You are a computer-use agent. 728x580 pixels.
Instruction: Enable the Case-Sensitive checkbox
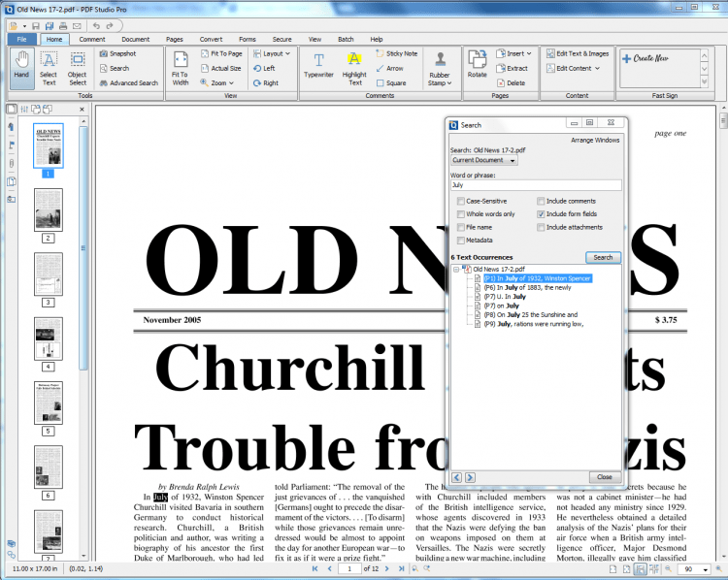tap(460, 201)
